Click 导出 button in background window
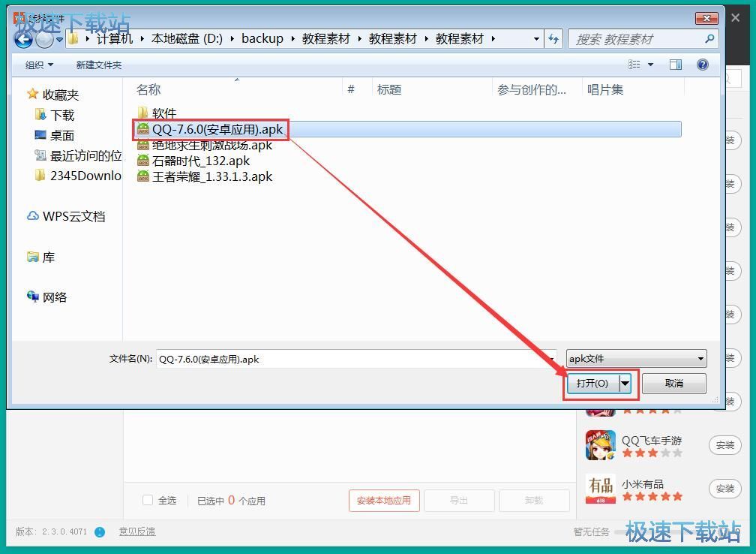Screen dimensions: 756x554 point(459,501)
